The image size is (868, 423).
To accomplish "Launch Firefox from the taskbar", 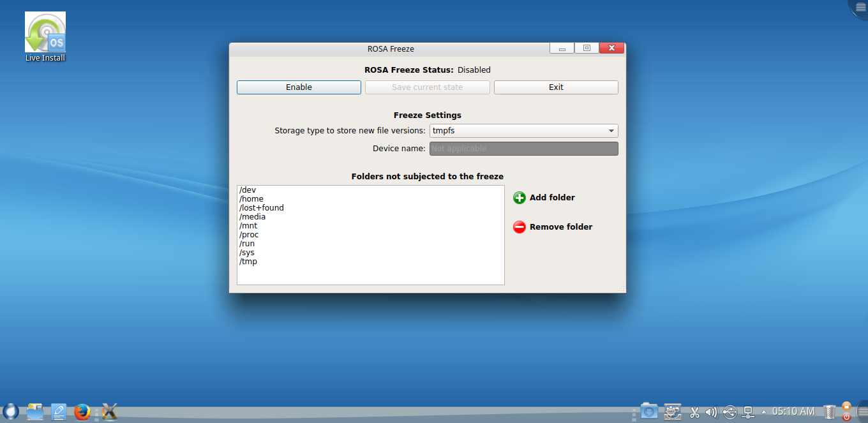I will click(x=82, y=412).
